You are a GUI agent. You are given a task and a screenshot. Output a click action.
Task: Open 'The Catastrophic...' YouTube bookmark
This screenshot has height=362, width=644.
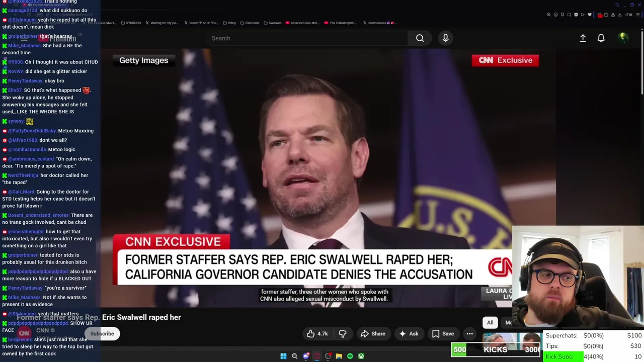341,23
